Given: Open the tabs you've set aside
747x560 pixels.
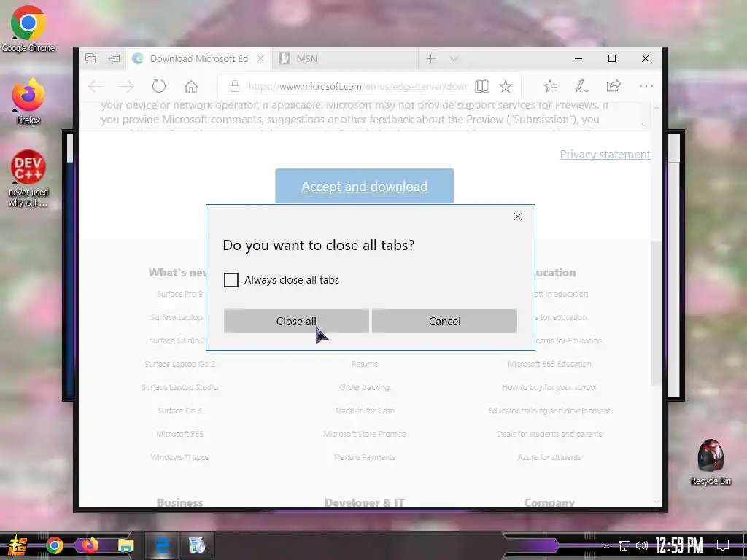Looking at the screenshot, I should point(90,58).
